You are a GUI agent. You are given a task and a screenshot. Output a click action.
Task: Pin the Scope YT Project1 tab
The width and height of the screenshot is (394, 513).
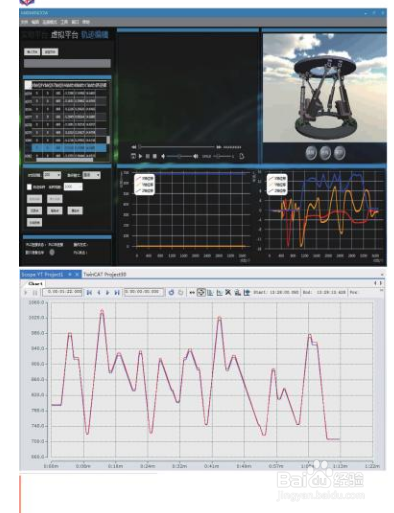pyautogui.click(x=70, y=274)
